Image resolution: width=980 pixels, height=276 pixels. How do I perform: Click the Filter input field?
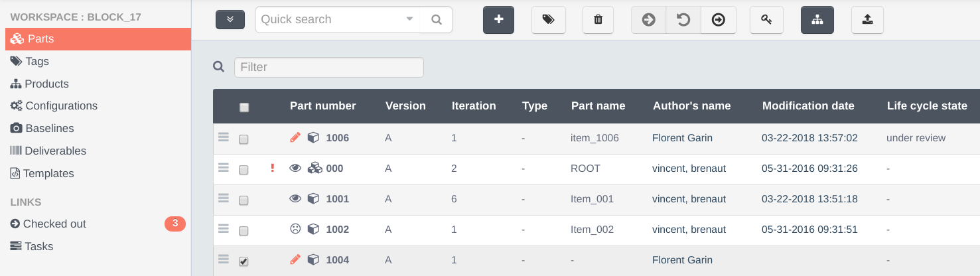point(328,67)
